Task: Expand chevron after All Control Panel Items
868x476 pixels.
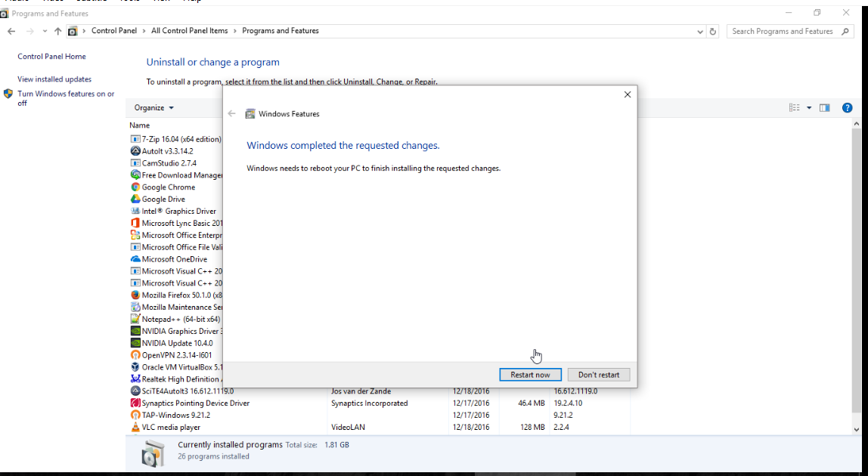Action: (x=234, y=31)
